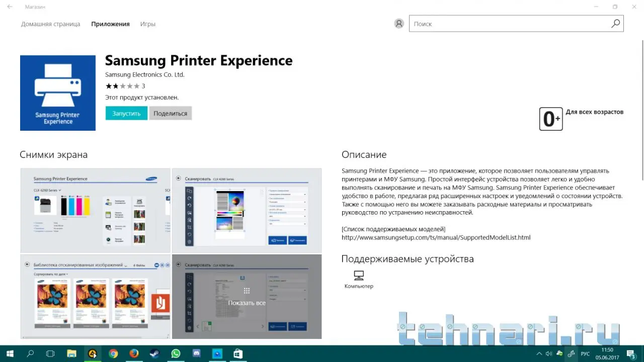
Task: Click the Samsung Printer Experience app logo
Action: tap(58, 93)
